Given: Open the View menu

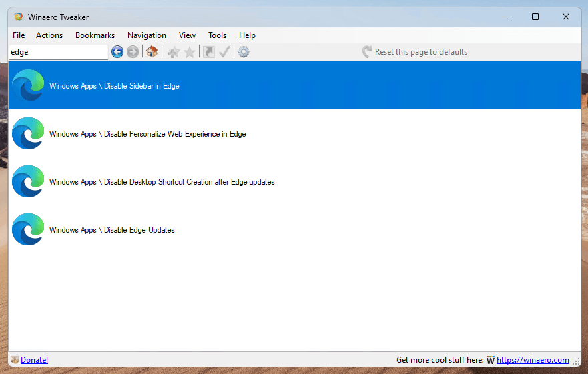Looking at the screenshot, I should (187, 35).
